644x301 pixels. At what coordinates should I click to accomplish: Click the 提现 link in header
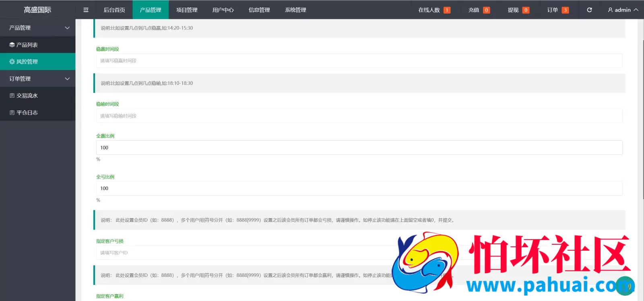[513, 10]
